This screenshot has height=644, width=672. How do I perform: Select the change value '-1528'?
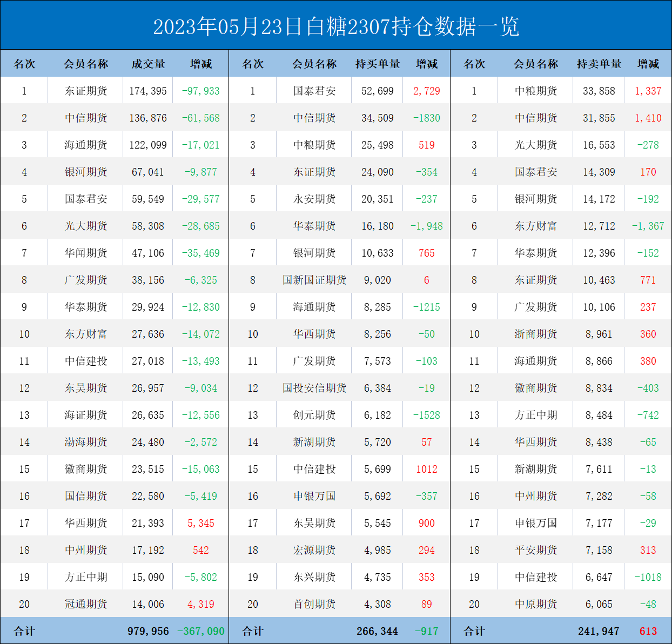(427, 415)
